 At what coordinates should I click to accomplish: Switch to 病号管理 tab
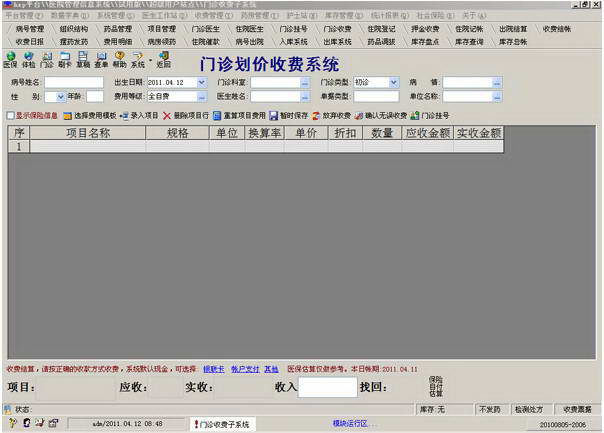click(30, 29)
